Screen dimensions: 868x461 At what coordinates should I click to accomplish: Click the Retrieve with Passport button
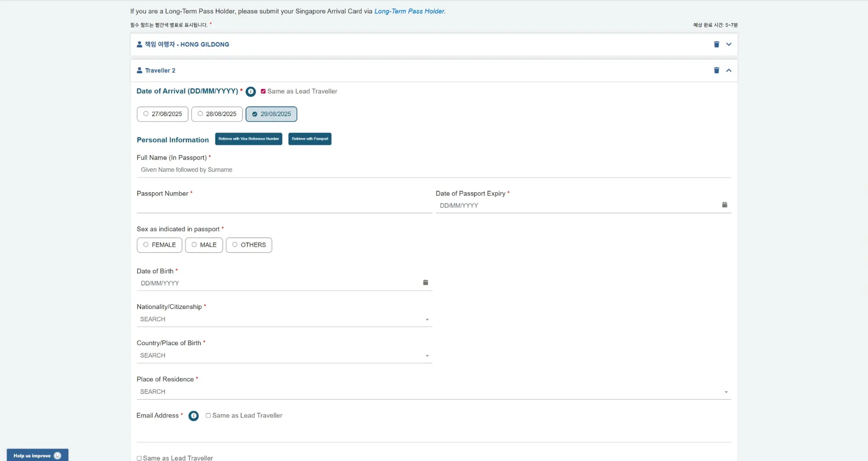point(310,139)
